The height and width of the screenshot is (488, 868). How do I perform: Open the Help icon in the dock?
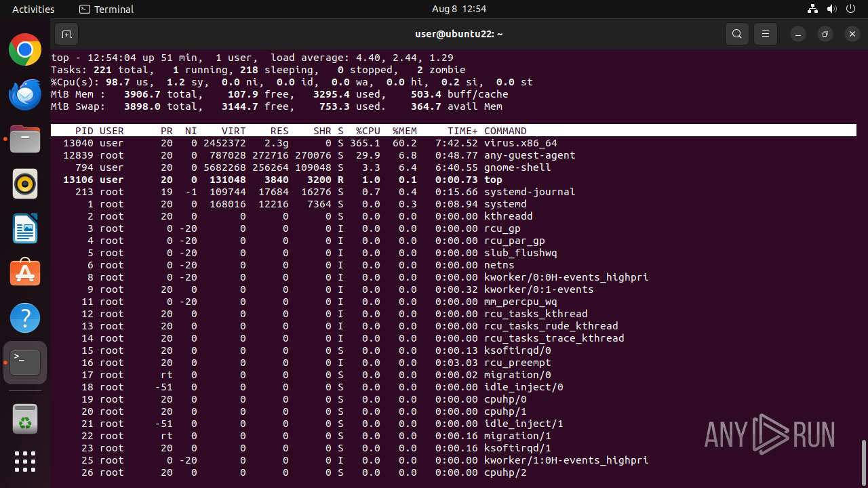point(25,318)
